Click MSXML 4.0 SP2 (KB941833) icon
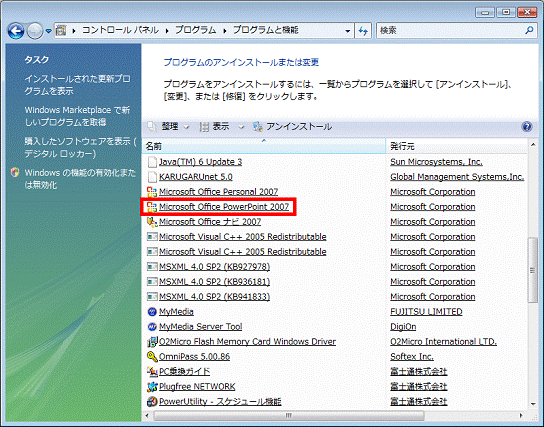Image resolution: width=544 pixels, height=427 pixels. [152, 297]
